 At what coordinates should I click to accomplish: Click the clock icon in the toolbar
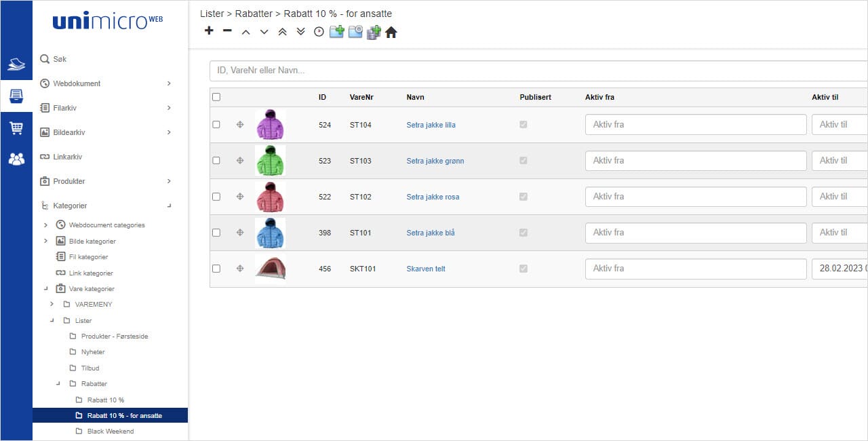pyautogui.click(x=319, y=32)
